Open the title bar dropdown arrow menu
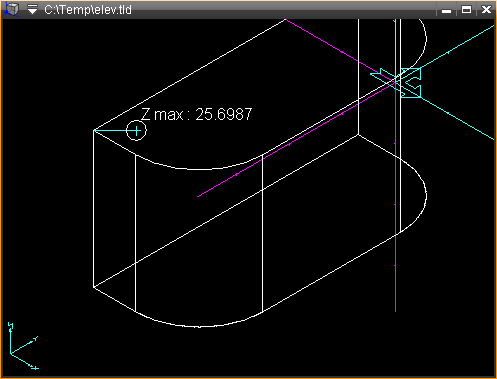497x379 pixels. coord(32,9)
